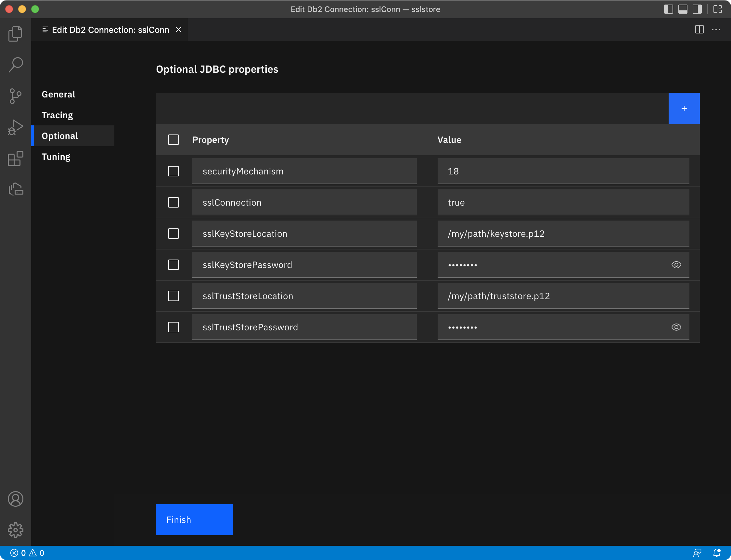This screenshot has width=731, height=560.
Task: Open the Extensions view
Action: click(15, 159)
